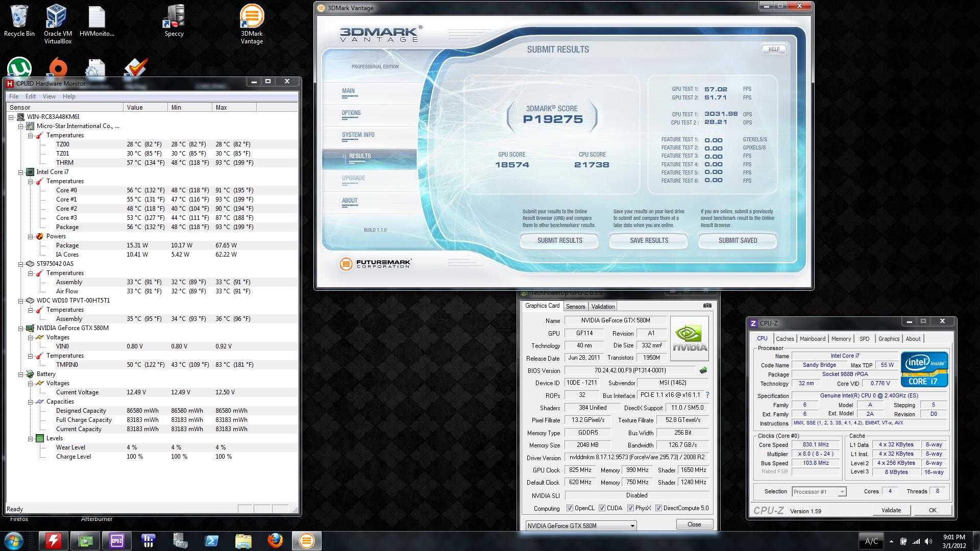The image size is (980, 551).
Task: Switch to the Memory tab in CPU-Z
Action: (x=841, y=339)
